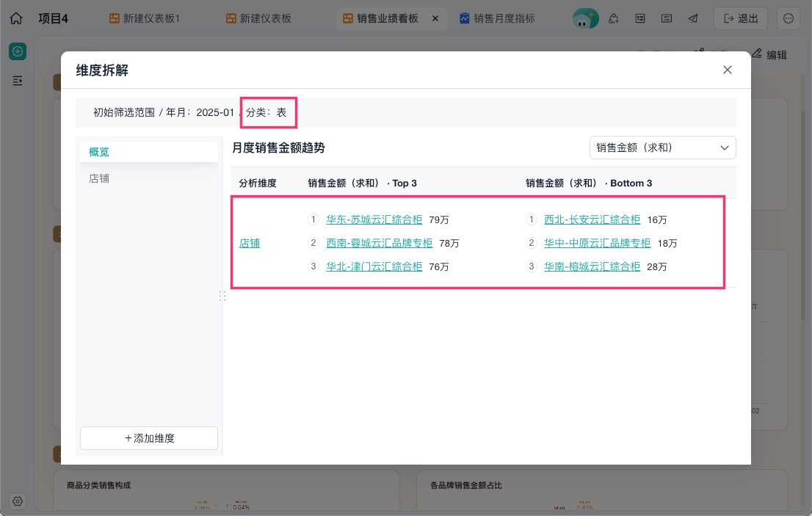Click the 商品分类销售构成 chart title

tap(99, 485)
